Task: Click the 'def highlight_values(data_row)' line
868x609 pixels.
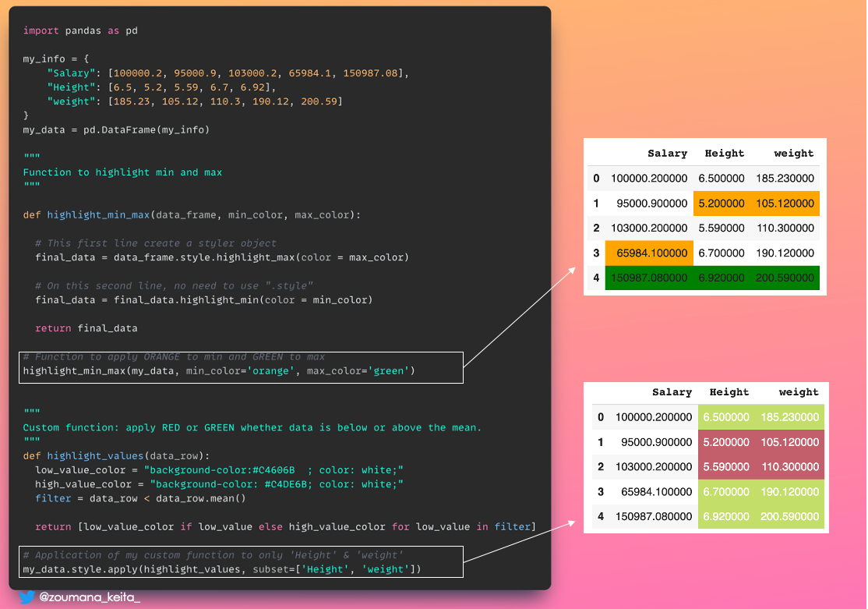Action: tap(116, 455)
